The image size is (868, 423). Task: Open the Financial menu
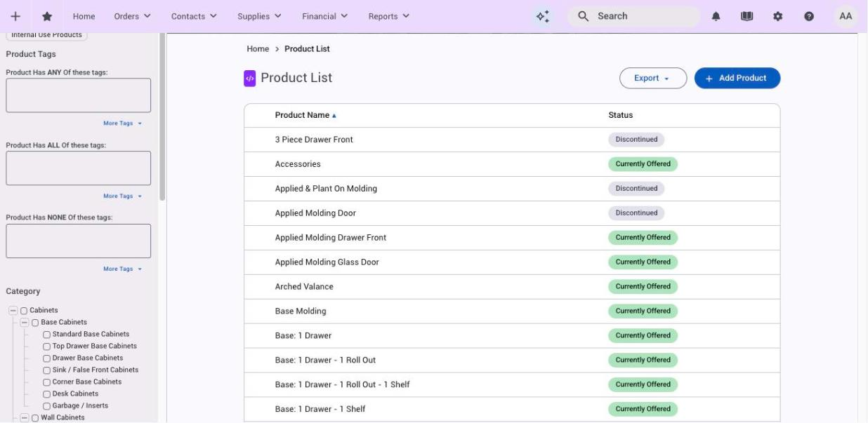[x=324, y=16]
